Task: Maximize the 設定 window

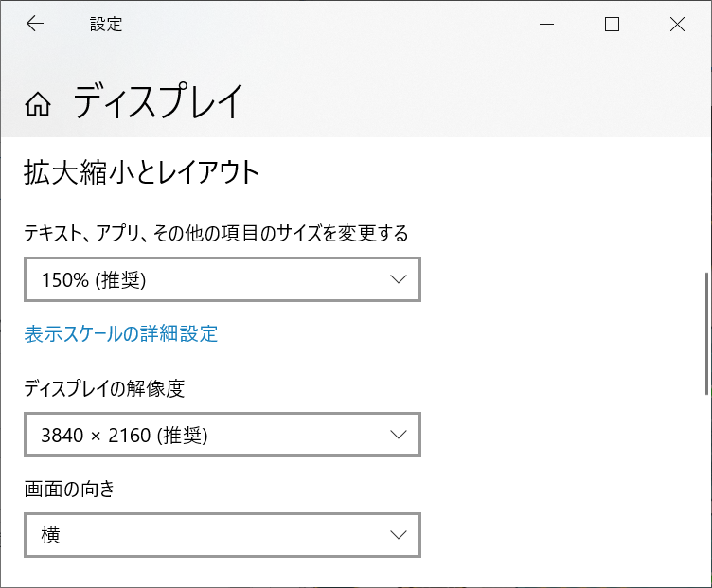Action: (612, 25)
